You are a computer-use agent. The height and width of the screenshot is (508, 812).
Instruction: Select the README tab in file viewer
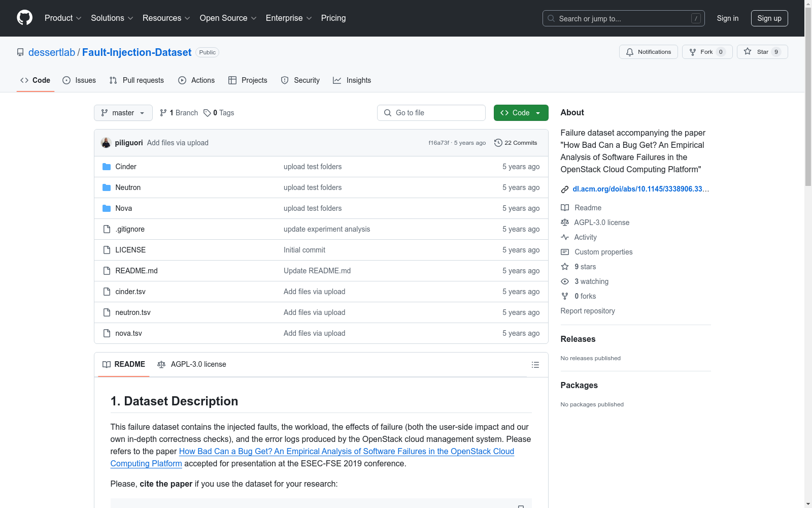coord(124,364)
